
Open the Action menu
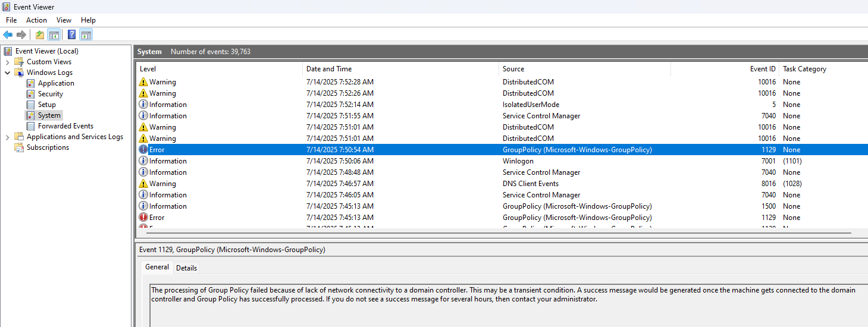[x=36, y=20]
